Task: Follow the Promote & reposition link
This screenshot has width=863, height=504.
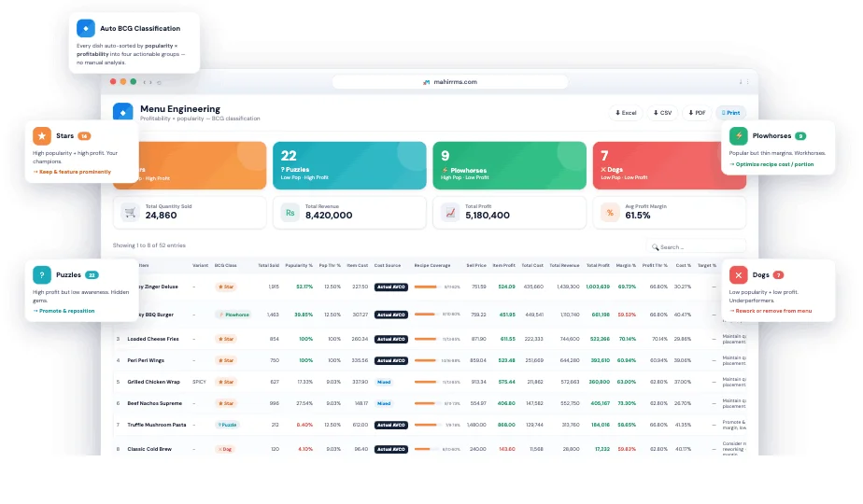Action: tap(64, 311)
